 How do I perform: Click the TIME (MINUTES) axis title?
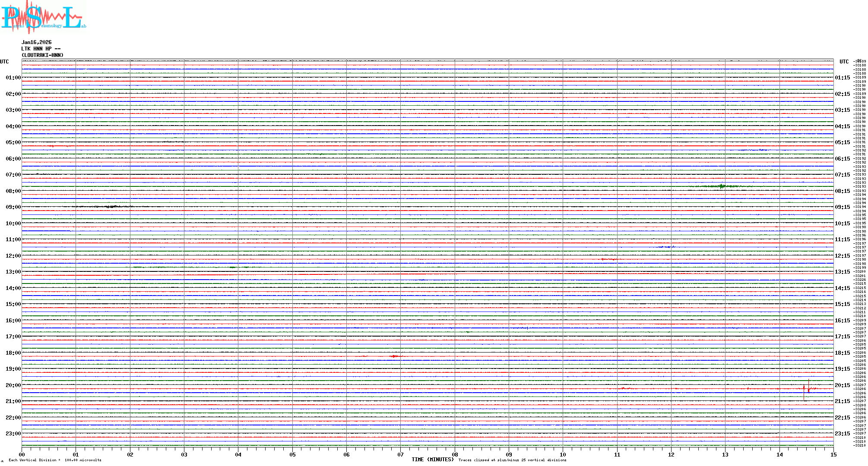[432, 460]
